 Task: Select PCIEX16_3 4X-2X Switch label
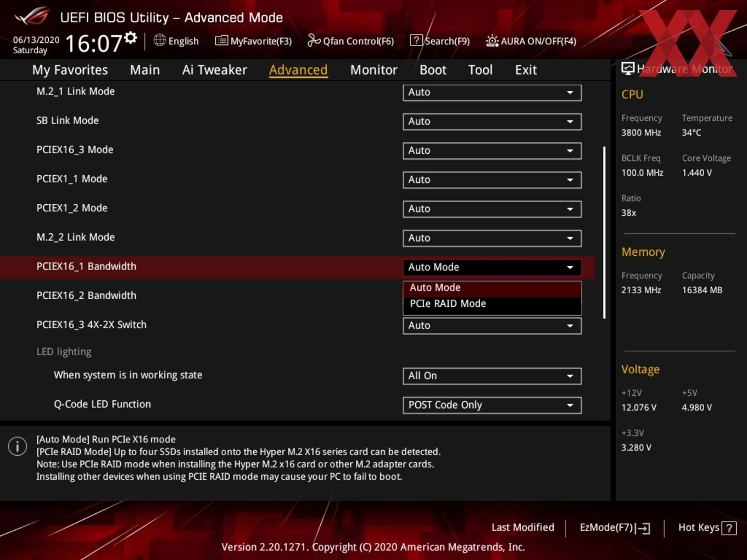pyautogui.click(x=91, y=324)
